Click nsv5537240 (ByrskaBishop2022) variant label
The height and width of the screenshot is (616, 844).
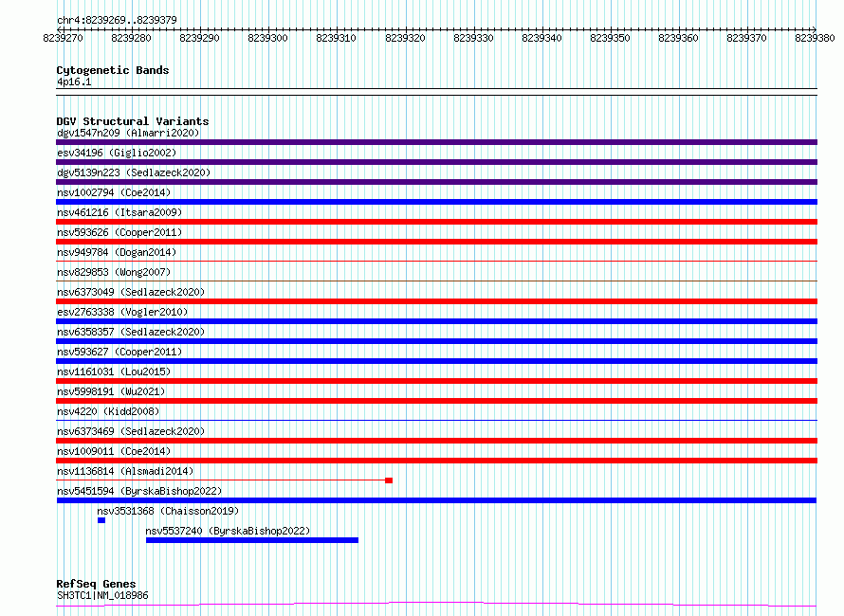(229, 531)
